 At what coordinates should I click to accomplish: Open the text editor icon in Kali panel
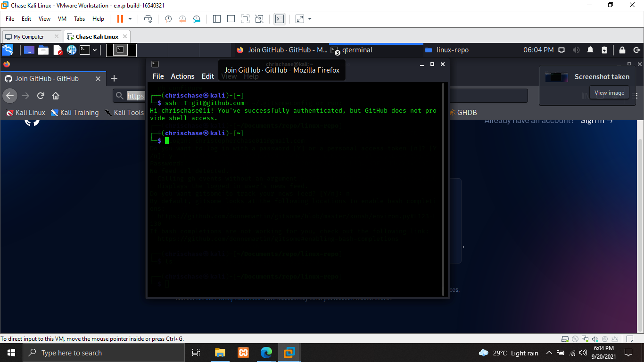pyautogui.click(x=58, y=50)
